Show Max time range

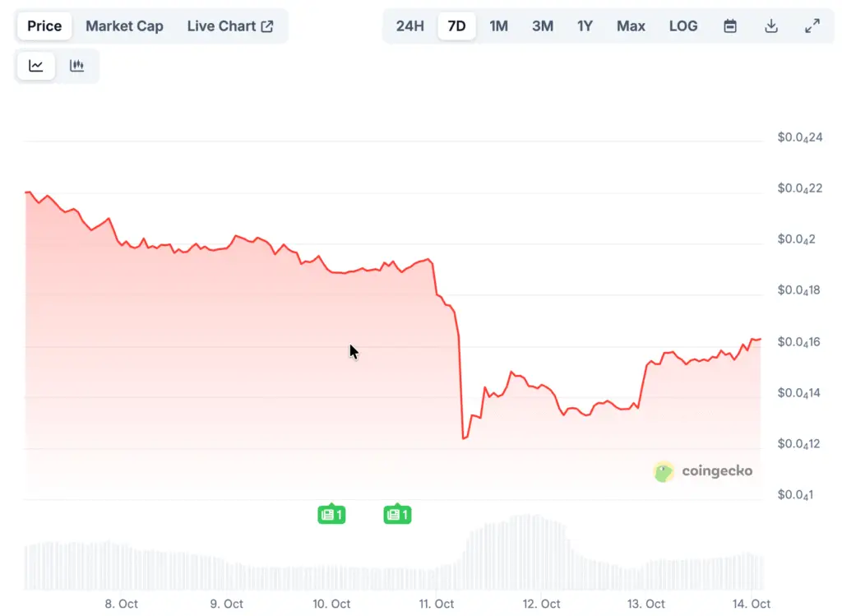click(631, 25)
